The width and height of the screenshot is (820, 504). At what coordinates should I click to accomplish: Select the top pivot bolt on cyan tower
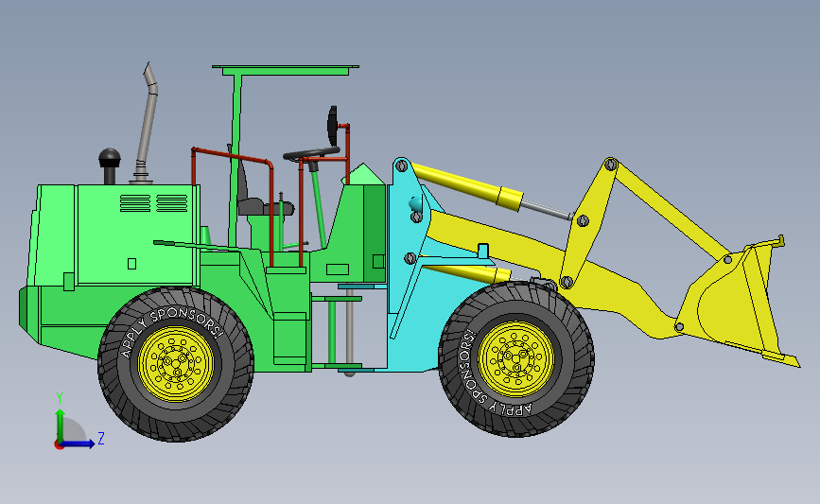coord(402,166)
